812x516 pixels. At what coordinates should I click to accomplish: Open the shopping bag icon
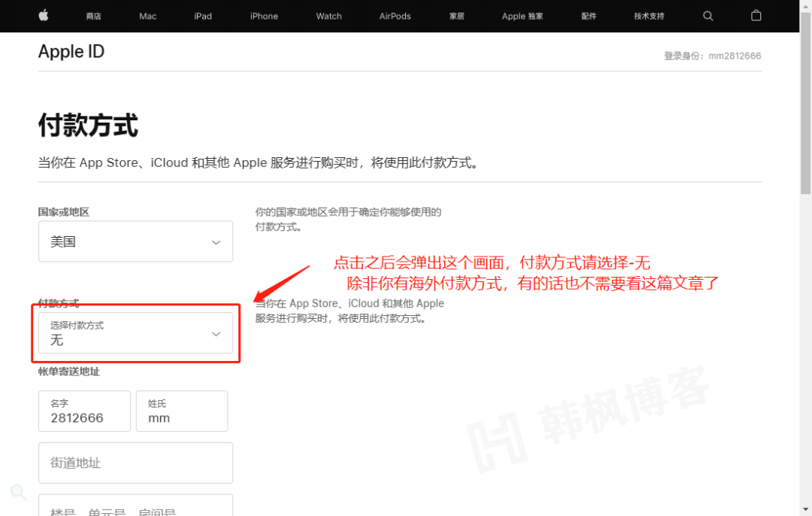(756, 16)
